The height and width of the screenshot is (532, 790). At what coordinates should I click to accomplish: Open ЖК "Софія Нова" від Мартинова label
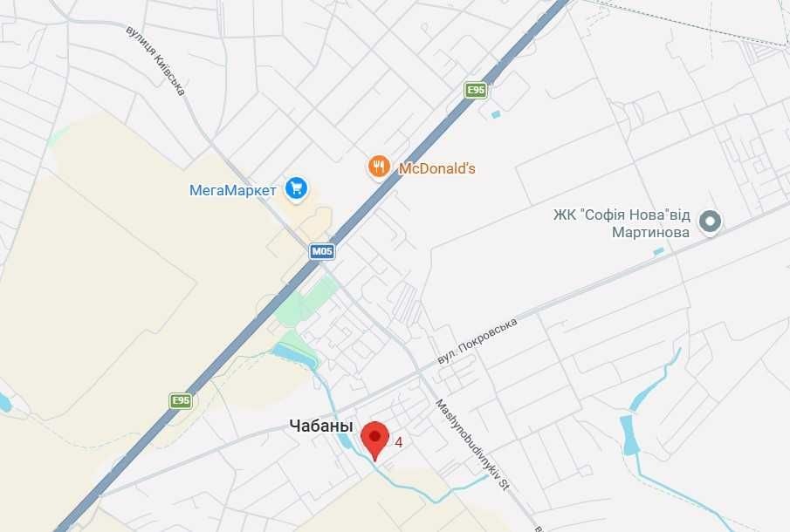(622, 223)
